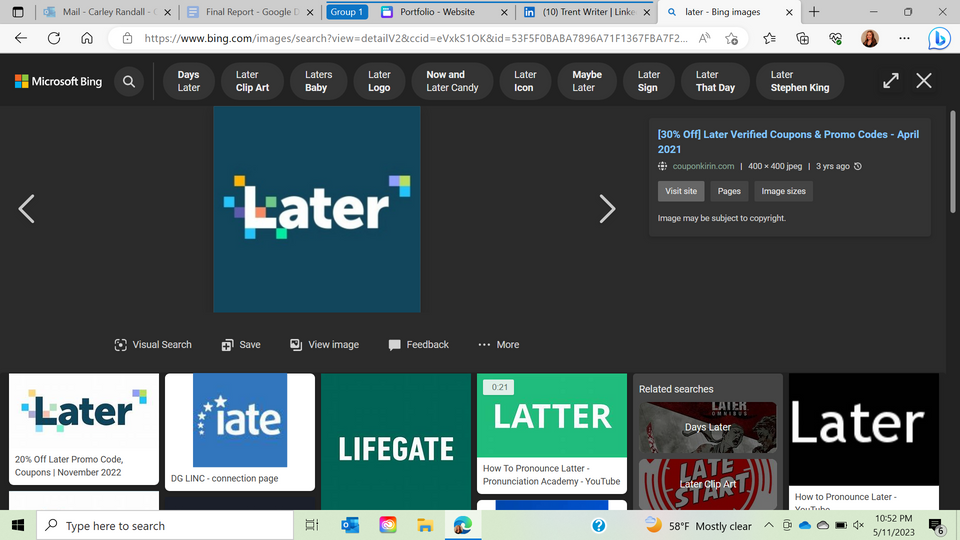Close the Bing image detail view
The height and width of the screenshot is (540, 960).
(x=924, y=80)
